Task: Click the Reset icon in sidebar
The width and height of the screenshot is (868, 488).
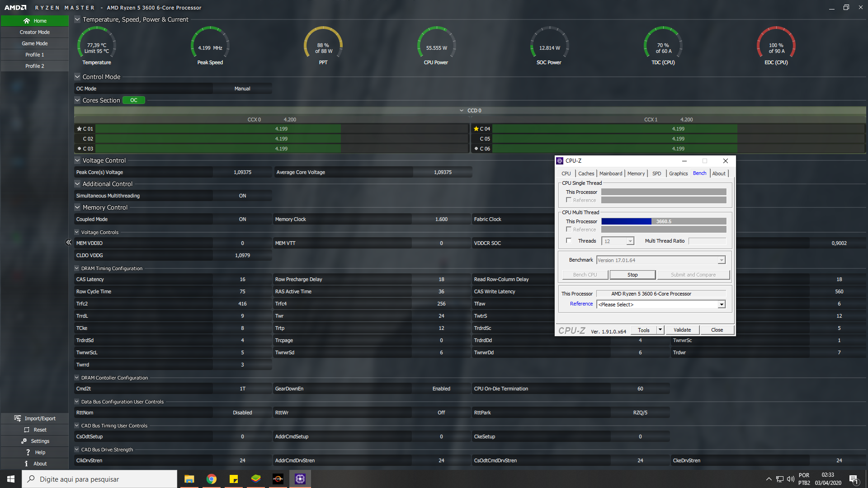Action: tap(27, 430)
